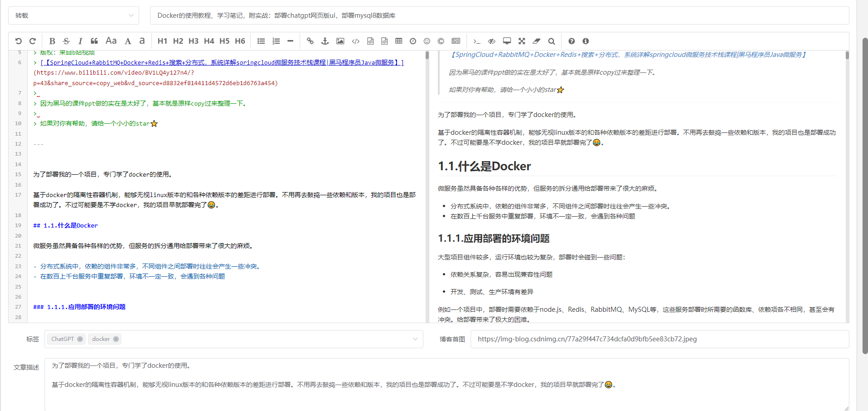Viewport: 868px width, 411px height.
Task: Open editor help
Action: point(572,41)
